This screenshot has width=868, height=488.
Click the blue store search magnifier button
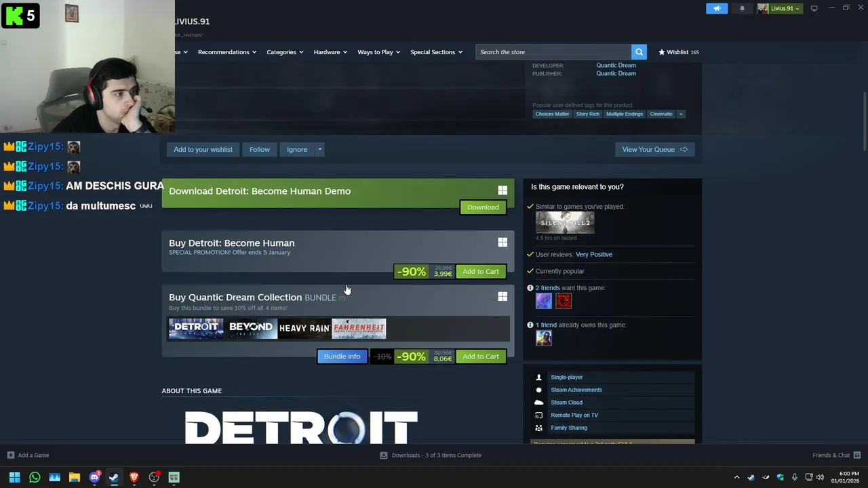point(639,52)
